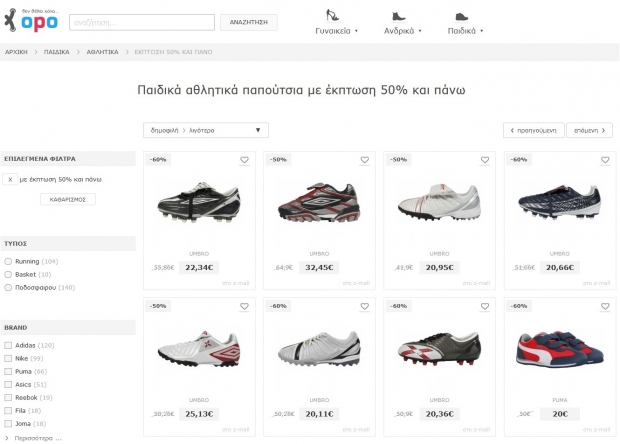Click the 20,36€ price tag
This screenshot has width=620, height=444.
439,414
